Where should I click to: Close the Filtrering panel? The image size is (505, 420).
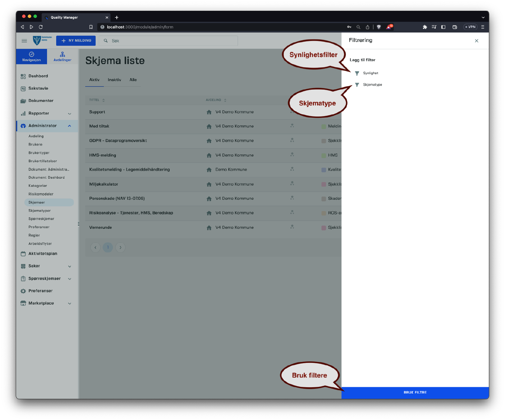476,41
